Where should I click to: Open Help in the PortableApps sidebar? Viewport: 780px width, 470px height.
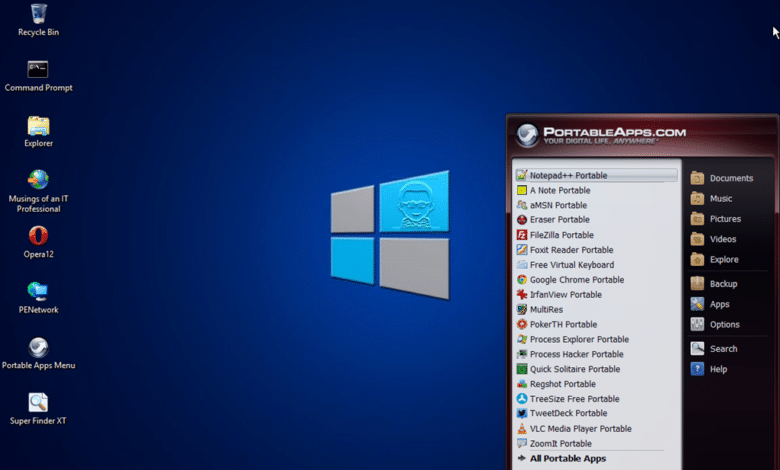709,370
